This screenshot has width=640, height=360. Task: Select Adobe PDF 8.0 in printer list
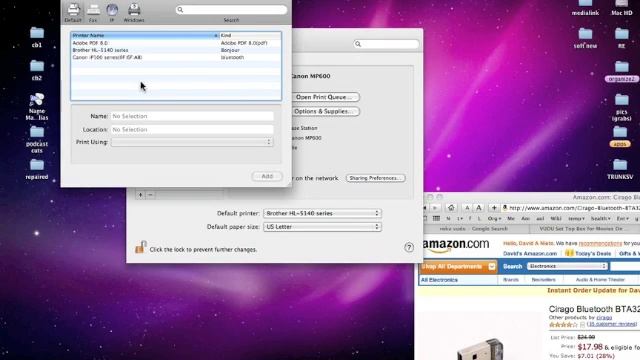(x=176, y=43)
